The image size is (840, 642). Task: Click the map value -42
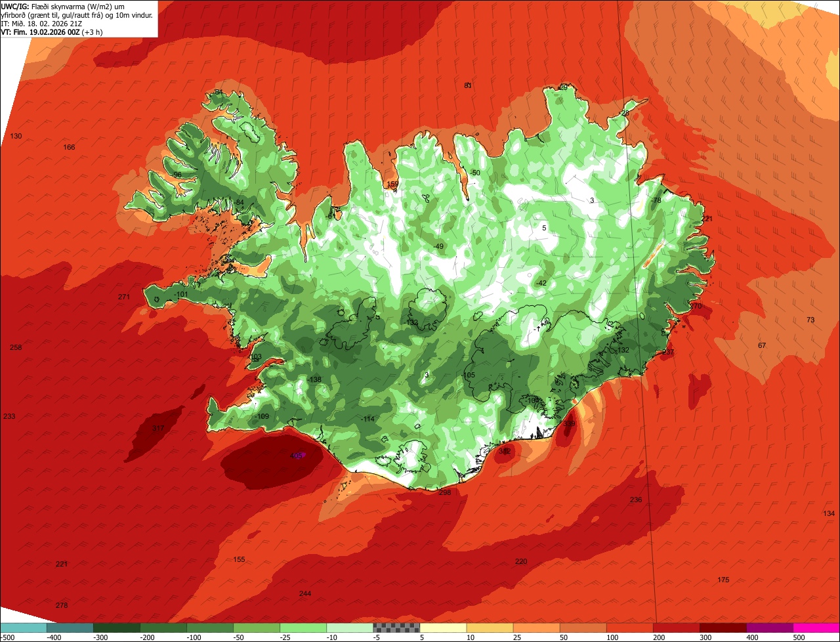(541, 283)
